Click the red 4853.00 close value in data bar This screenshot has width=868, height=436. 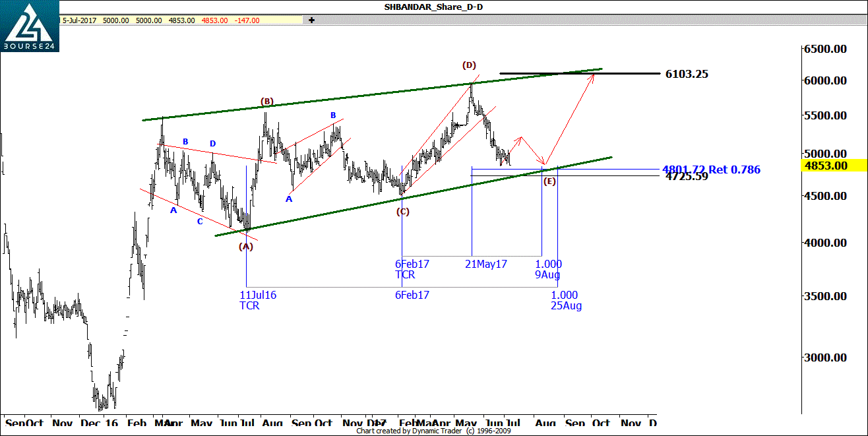click(x=215, y=20)
